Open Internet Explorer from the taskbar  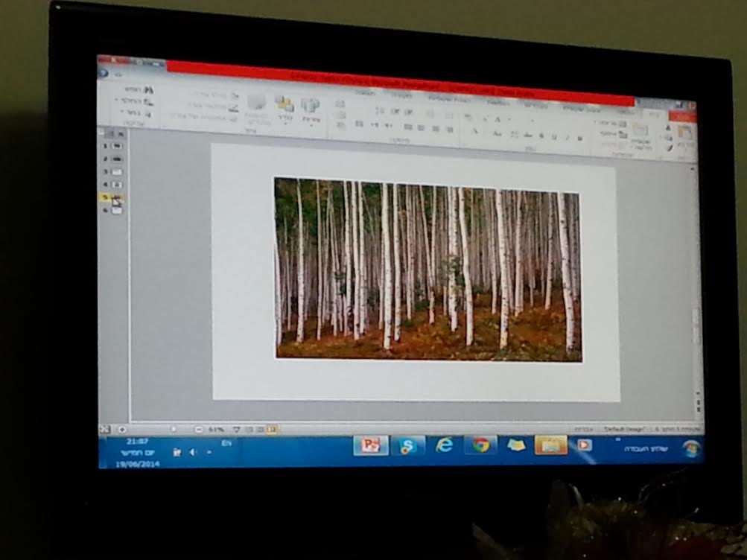click(445, 445)
